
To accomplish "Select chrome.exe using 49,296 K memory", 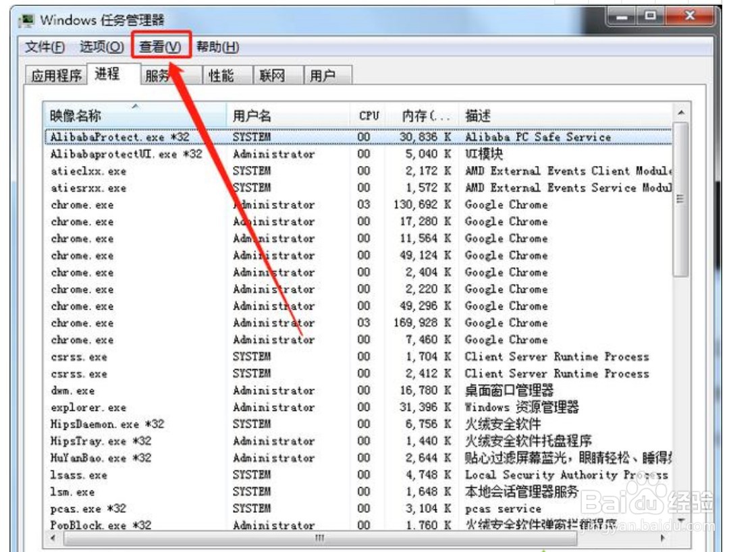I will (x=358, y=306).
